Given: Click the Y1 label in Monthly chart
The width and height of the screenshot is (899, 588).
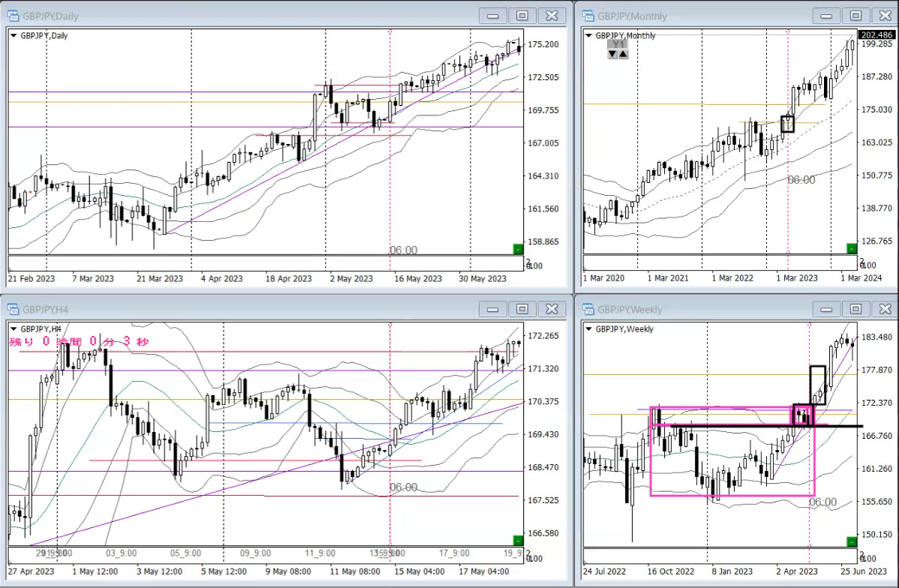Looking at the screenshot, I should click(x=618, y=44).
